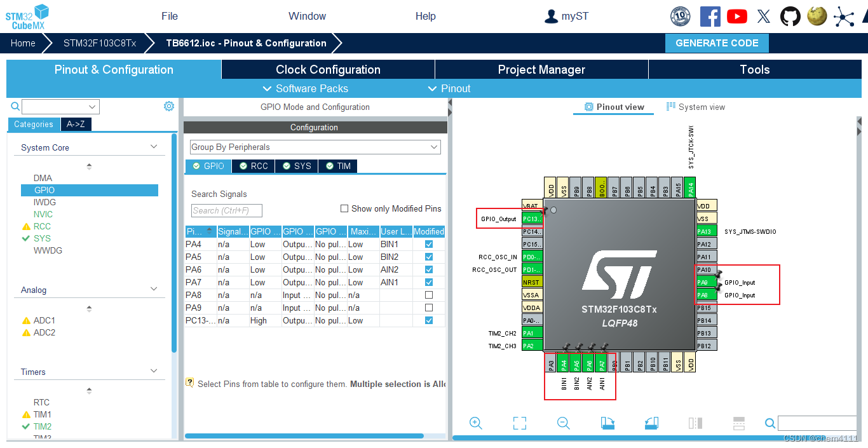Open the Window menu
Viewport: 868px width, 448px height.
(307, 16)
